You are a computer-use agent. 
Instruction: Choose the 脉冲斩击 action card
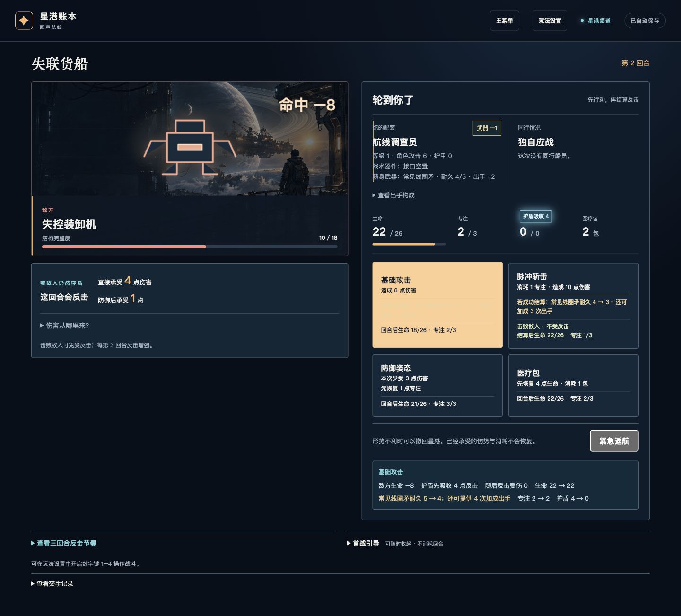[x=574, y=306]
